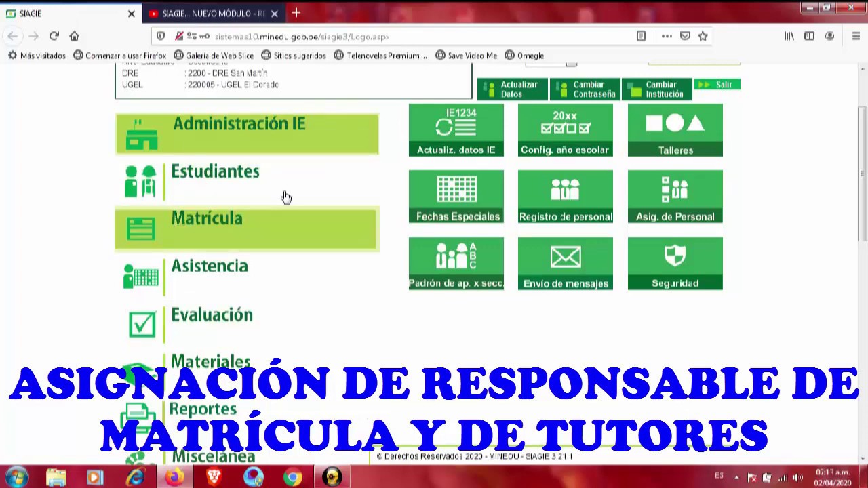Select Matrícula menu
The image size is (868, 488).
pos(247,229)
